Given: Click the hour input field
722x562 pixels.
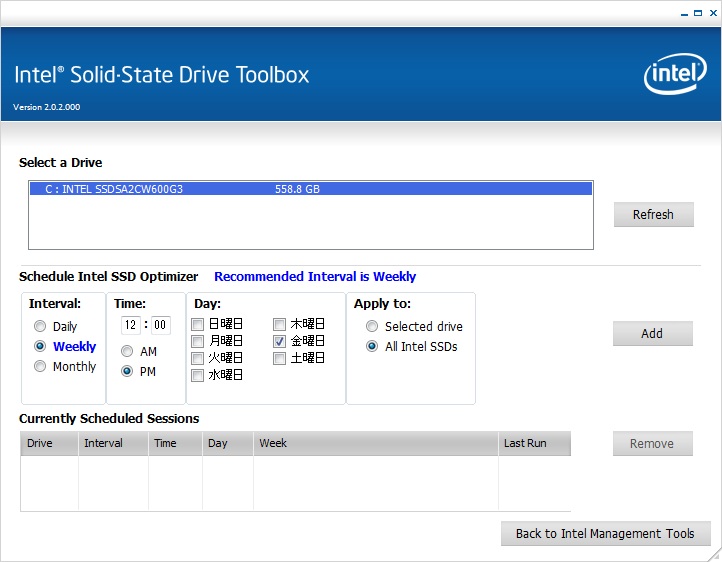Looking at the screenshot, I should click(x=131, y=324).
